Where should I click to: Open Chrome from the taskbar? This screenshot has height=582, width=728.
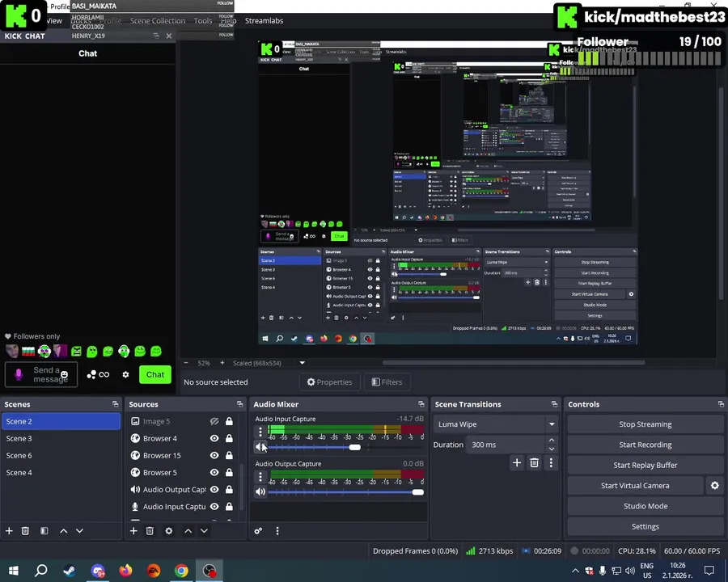point(181,571)
